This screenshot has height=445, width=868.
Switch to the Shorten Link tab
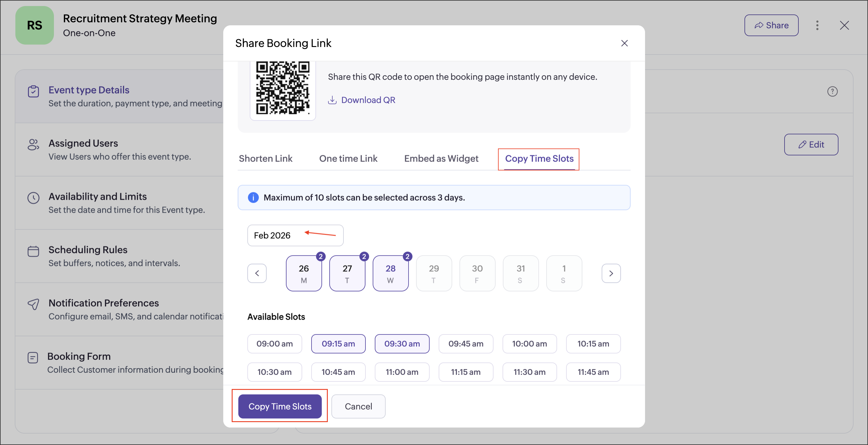tap(265, 158)
